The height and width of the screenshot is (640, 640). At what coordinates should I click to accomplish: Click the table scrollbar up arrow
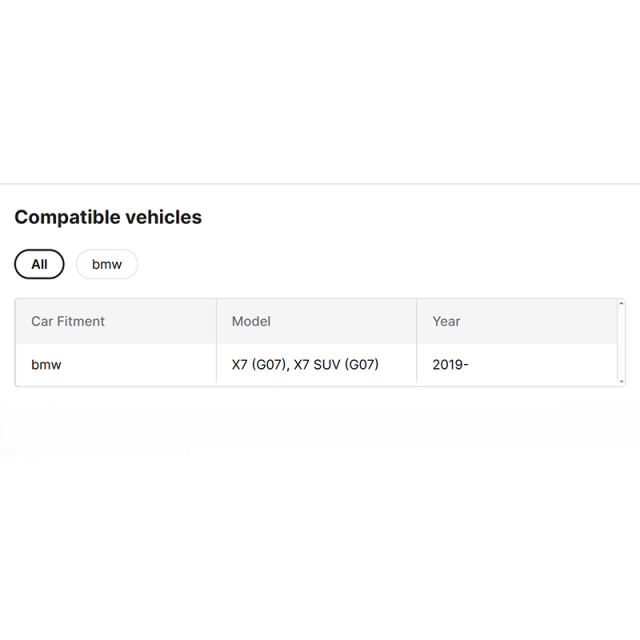[621, 303]
